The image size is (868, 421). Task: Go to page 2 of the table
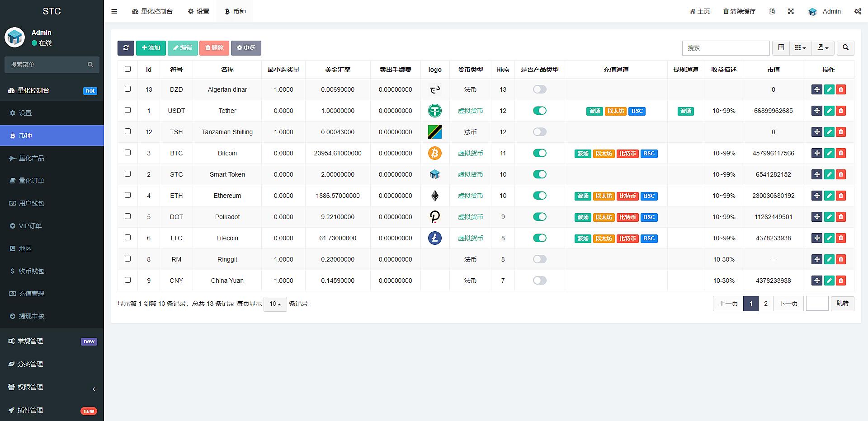(765, 304)
